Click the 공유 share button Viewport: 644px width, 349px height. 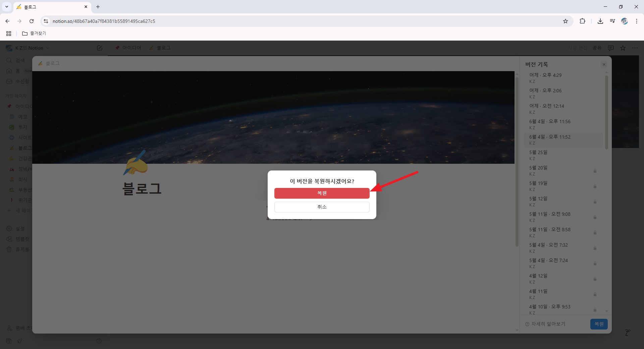(x=597, y=48)
